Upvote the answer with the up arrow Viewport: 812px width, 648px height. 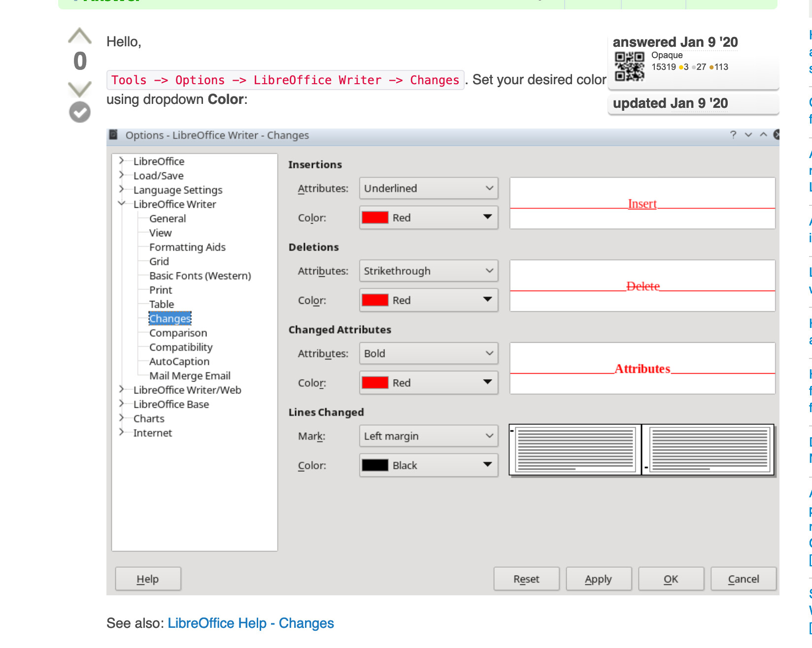[79, 36]
